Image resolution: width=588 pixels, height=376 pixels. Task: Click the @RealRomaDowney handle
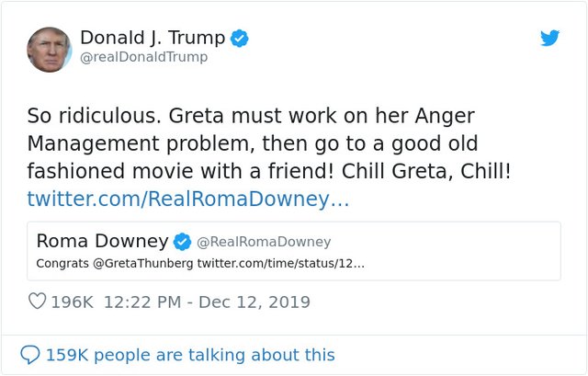click(264, 242)
